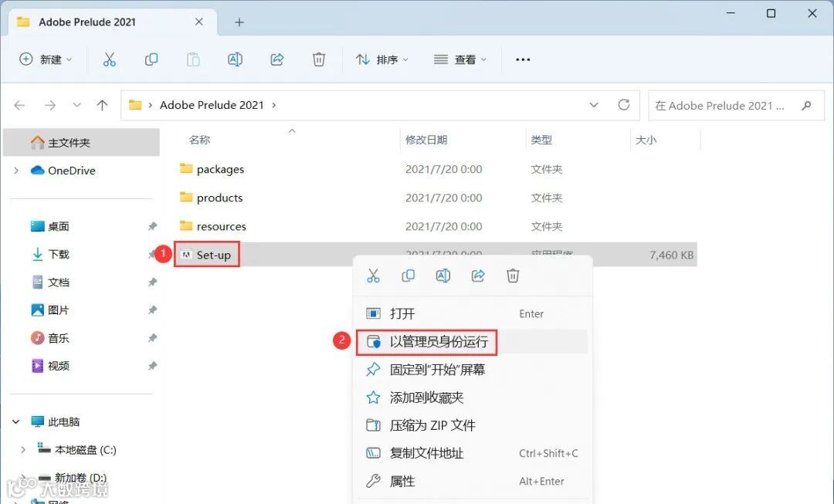The image size is (834, 504).
Task: Click the context menu Rename icon
Action: coord(443,276)
